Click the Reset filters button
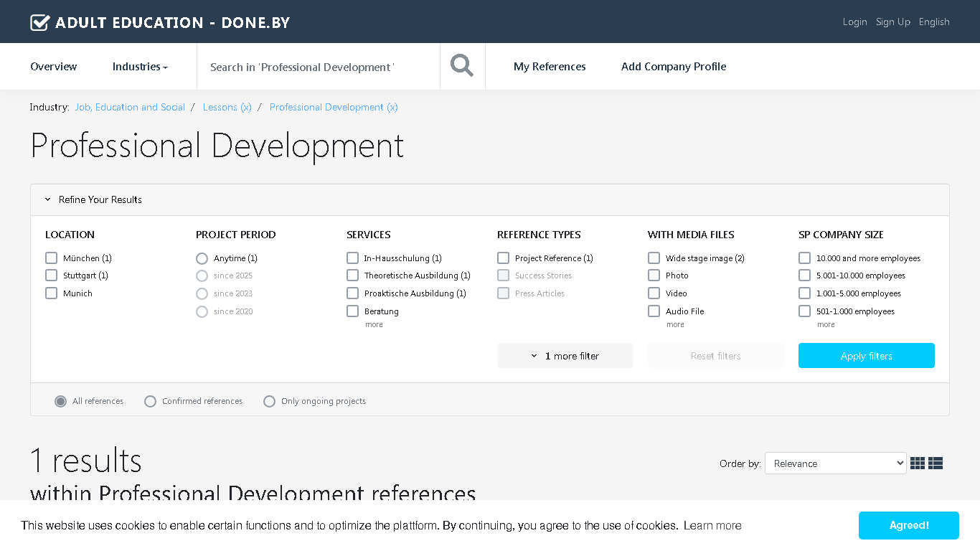The image size is (980, 551). point(716,356)
